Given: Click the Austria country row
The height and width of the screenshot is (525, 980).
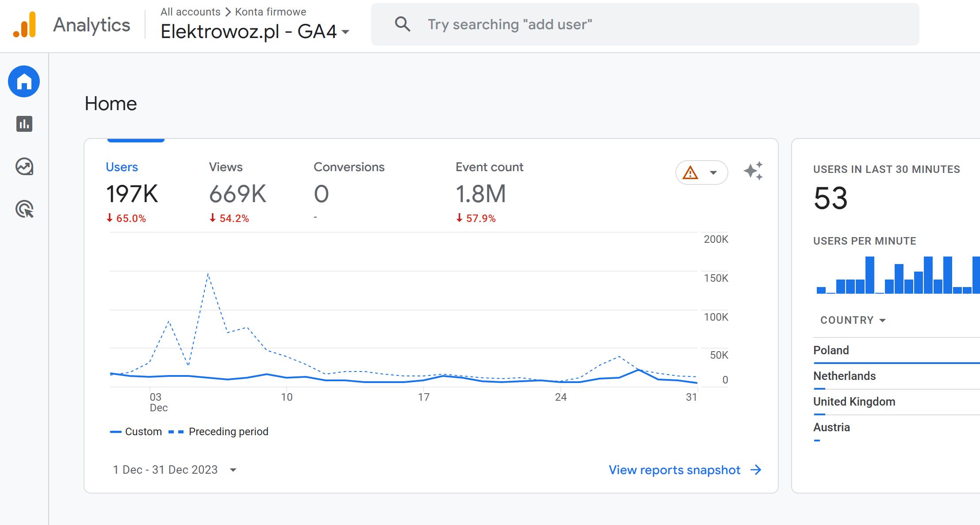Looking at the screenshot, I should coord(896,427).
